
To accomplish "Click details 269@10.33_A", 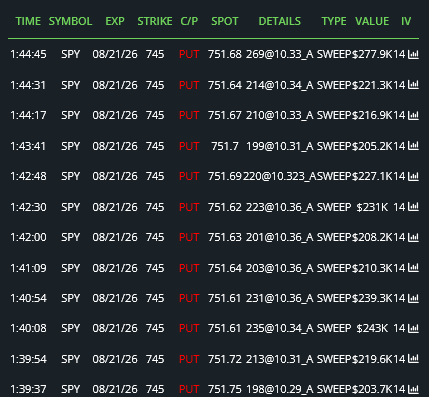I will (x=280, y=54).
